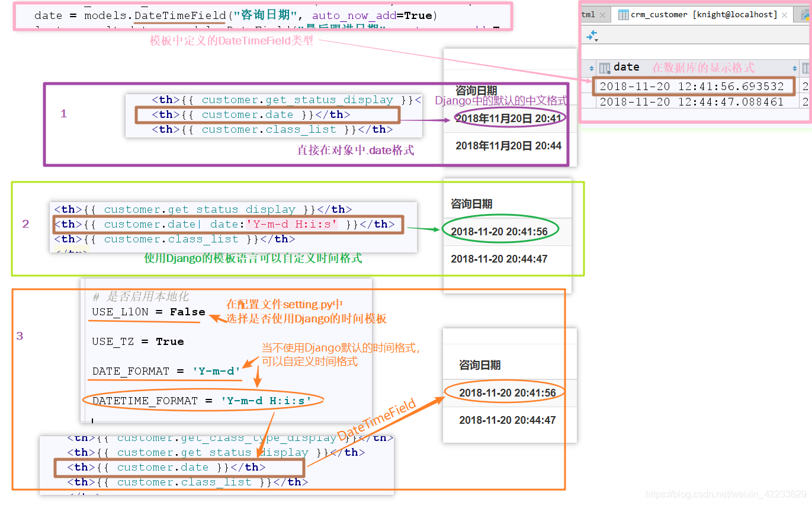Screen dimensions: 812x505
Task: Open the blue arrows toolbar dropdown icon
Action: coord(592,36)
